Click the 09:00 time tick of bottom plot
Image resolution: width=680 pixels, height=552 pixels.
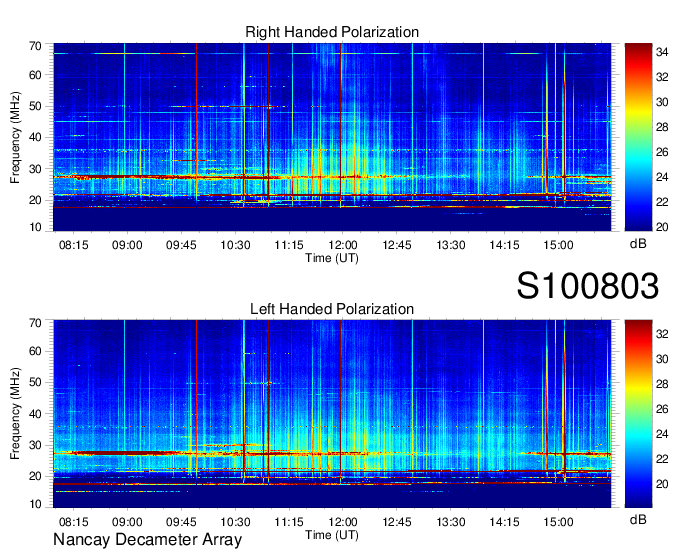[x=127, y=522]
